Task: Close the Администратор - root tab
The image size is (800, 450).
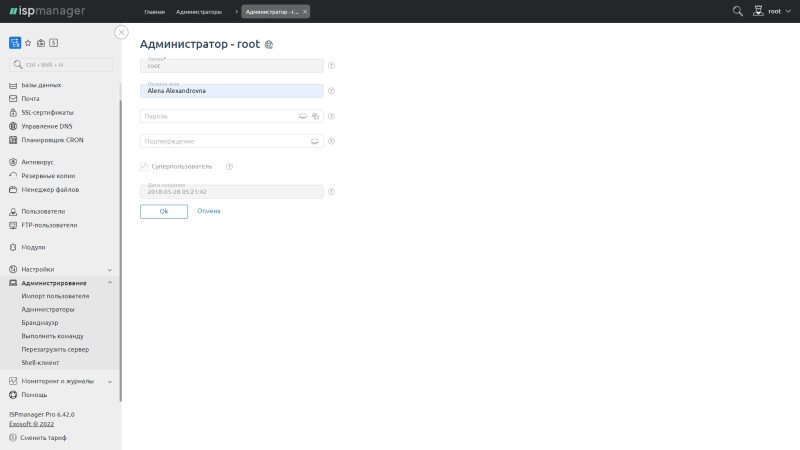Action: [305, 11]
